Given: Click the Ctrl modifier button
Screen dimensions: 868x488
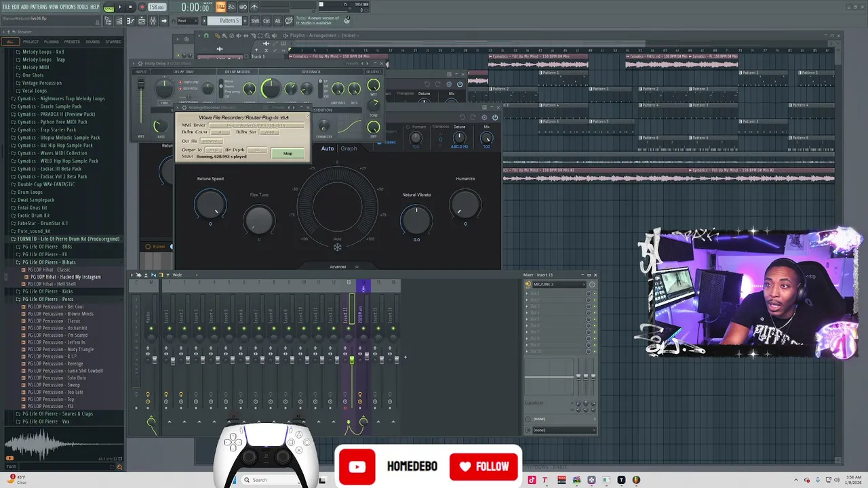Looking at the screenshot, I should pyautogui.click(x=267, y=21).
